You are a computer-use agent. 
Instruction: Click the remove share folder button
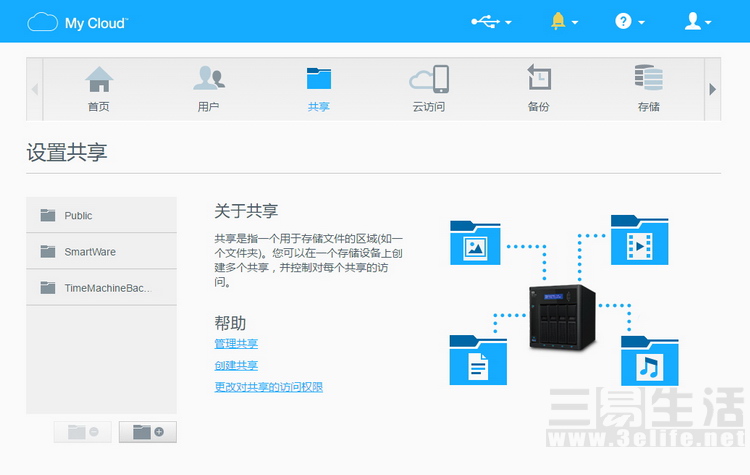83,432
